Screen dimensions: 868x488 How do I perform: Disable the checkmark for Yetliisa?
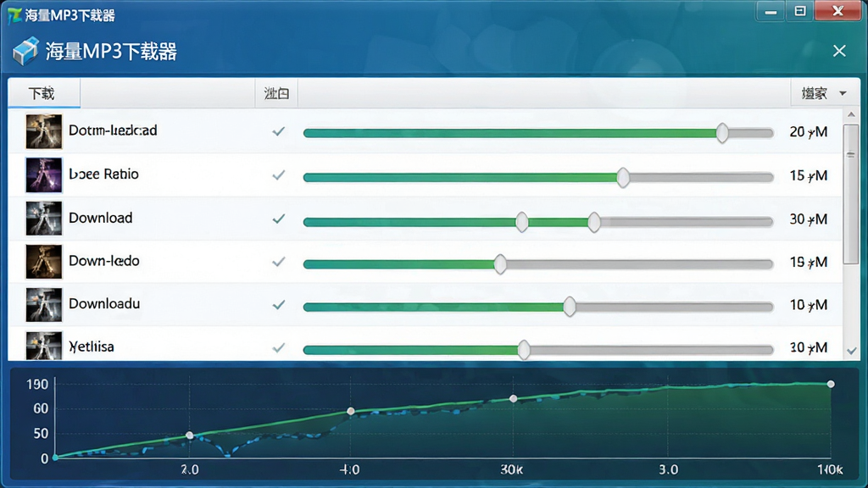[x=278, y=348]
